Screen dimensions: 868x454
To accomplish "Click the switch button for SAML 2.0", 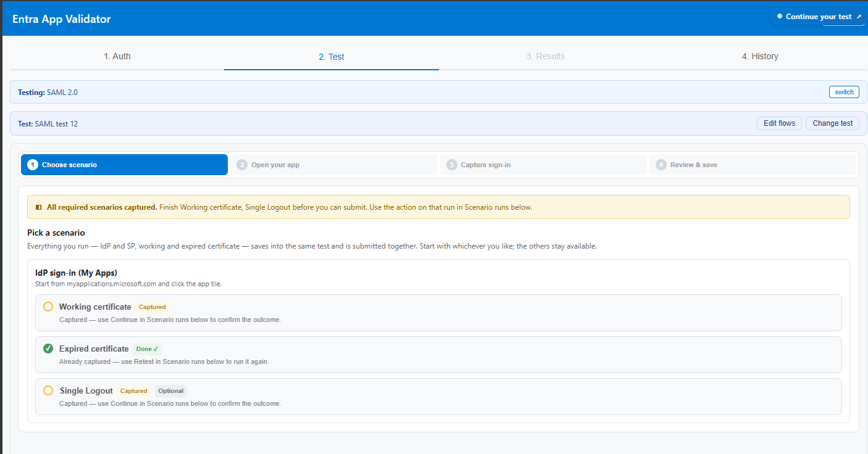I will (844, 92).
